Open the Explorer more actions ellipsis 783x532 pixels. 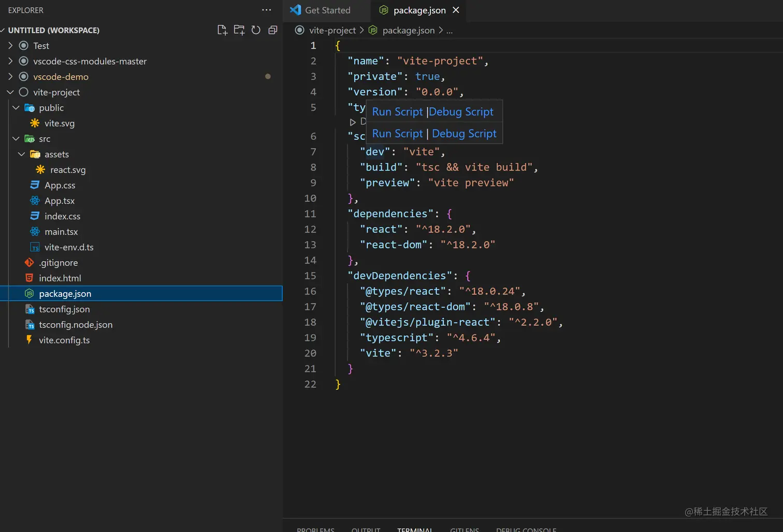[x=266, y=10]
